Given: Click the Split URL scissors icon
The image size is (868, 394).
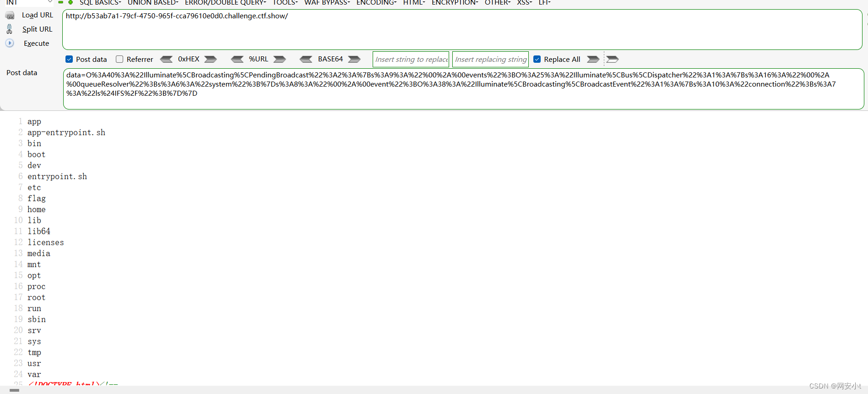Looking at the screenshot, I should tap(9, 29).
